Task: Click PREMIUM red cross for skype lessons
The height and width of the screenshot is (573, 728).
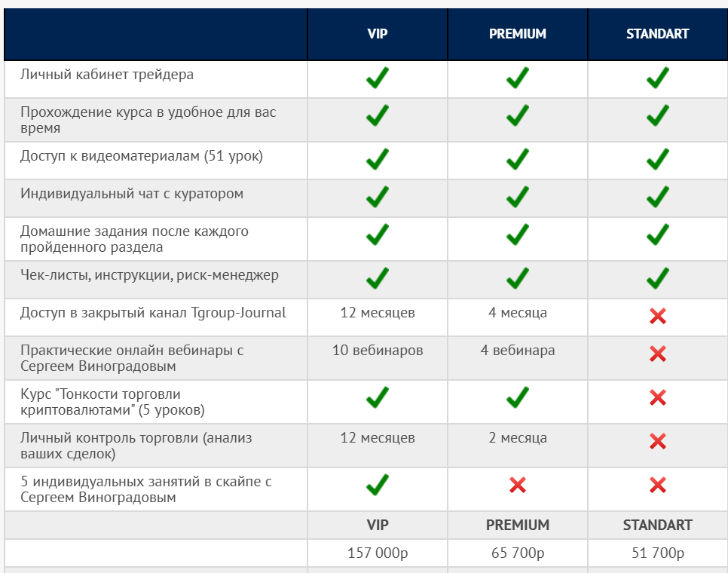Action: pos(517,485)
